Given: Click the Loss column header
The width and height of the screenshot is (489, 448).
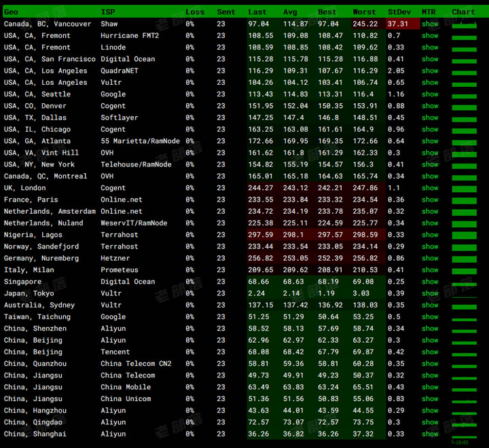Looking at the screenshot, I should (195, 12).
